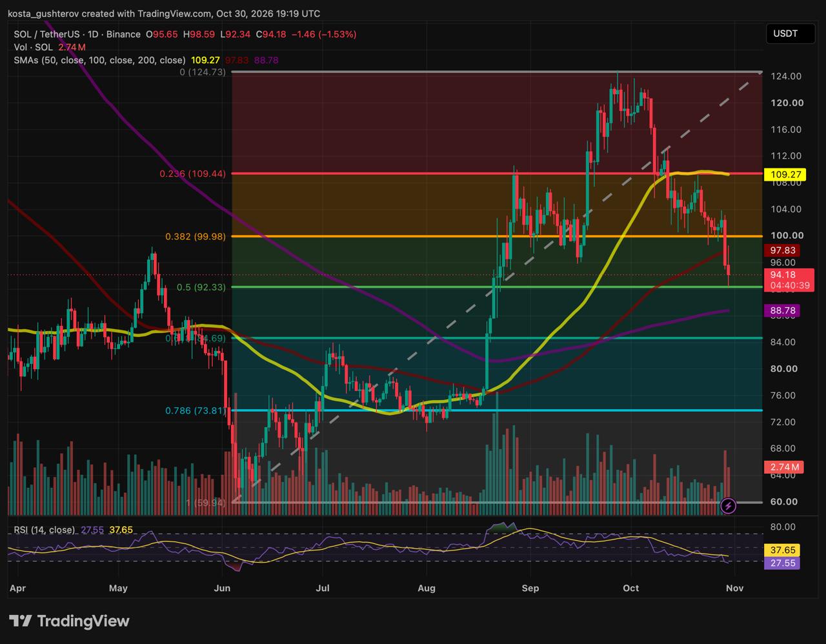Click the SOL / TetherUS symbol title

(77, 34)
